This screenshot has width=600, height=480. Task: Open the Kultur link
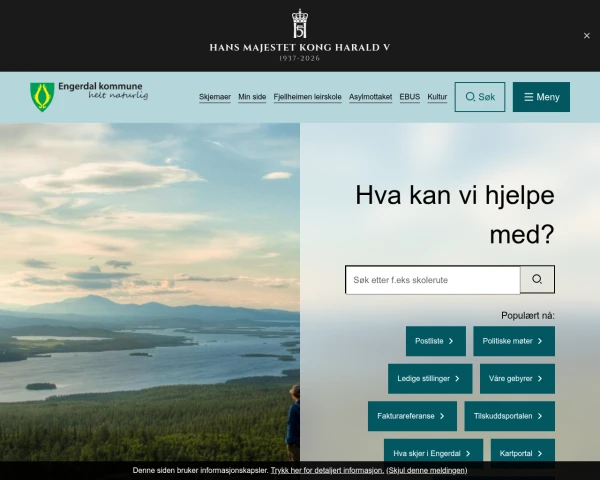437,97
